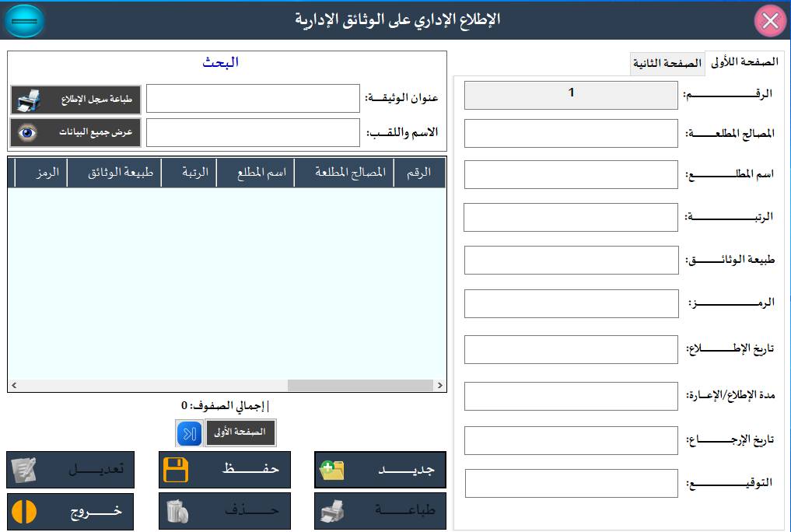Click the طبيعة الوثائق column header
The image size is (791, 532).
coord(114,173)
